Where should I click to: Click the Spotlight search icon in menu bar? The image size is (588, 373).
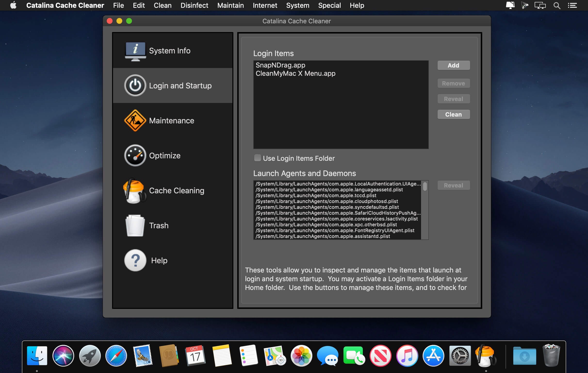click(x=556, y=5)
